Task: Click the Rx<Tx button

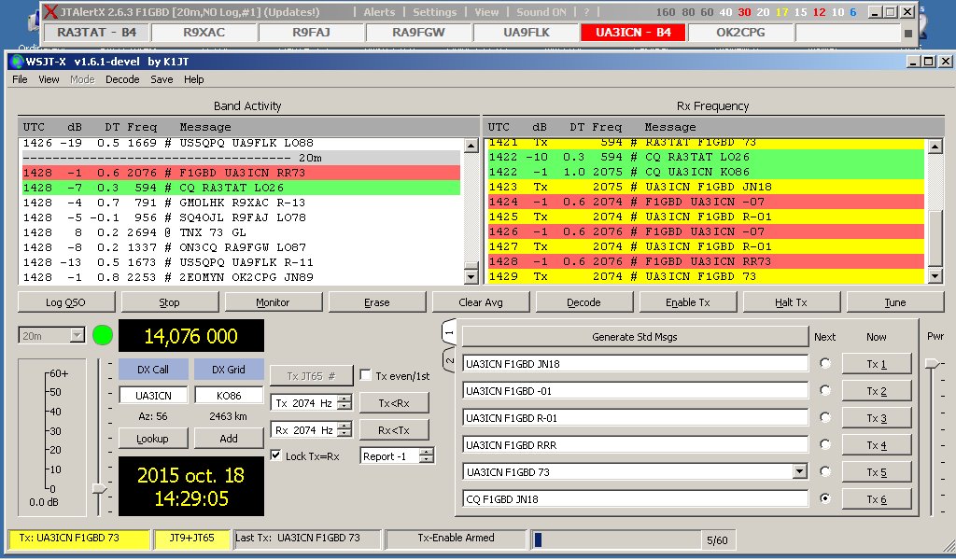Action: click(394, 430)
